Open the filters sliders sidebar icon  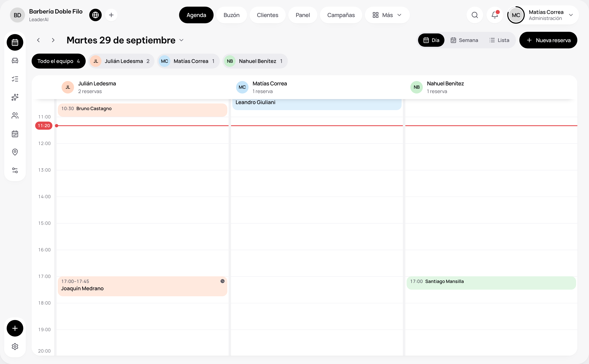point(15,170)
